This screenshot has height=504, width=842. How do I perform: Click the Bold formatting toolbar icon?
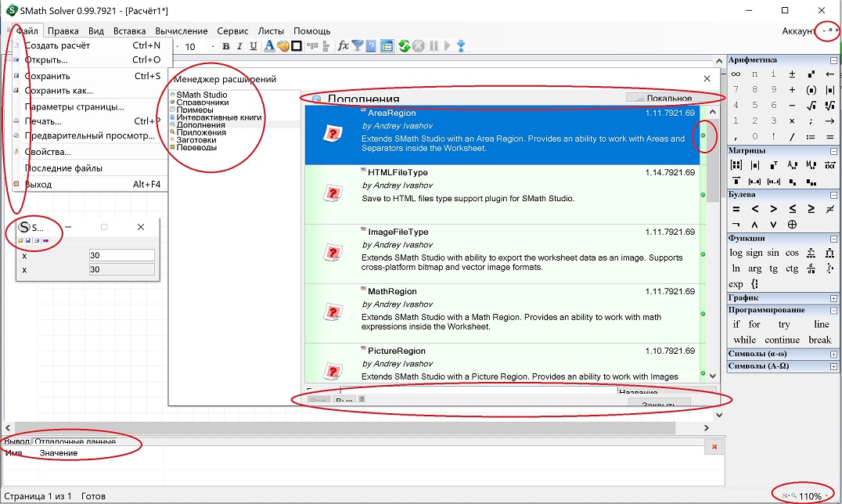226,46
